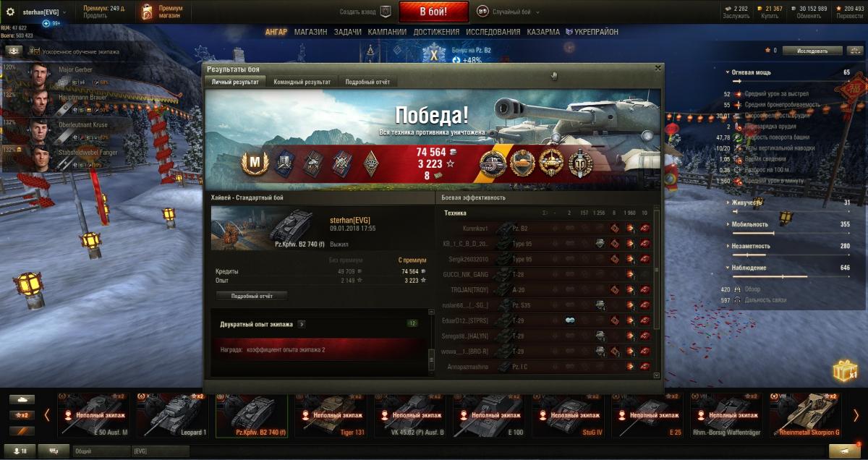Click the platoon shield icon
Viewport: 868px width, 460px height.
point(386,12)
